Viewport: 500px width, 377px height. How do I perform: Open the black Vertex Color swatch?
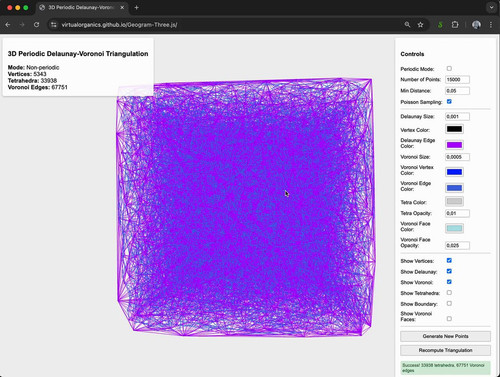coord(454,129)
